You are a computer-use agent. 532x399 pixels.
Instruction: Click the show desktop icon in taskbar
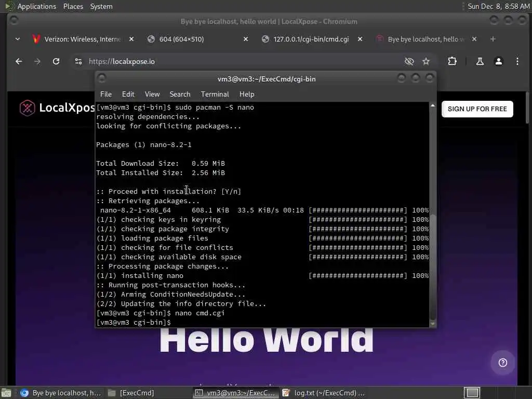pyautogui.click(x=7, y=393)
